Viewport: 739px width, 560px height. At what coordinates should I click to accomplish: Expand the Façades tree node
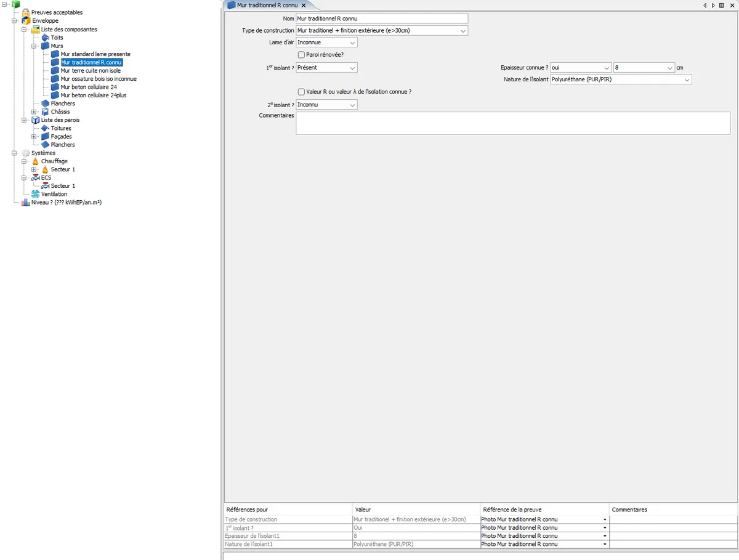[x=34, y=137]
